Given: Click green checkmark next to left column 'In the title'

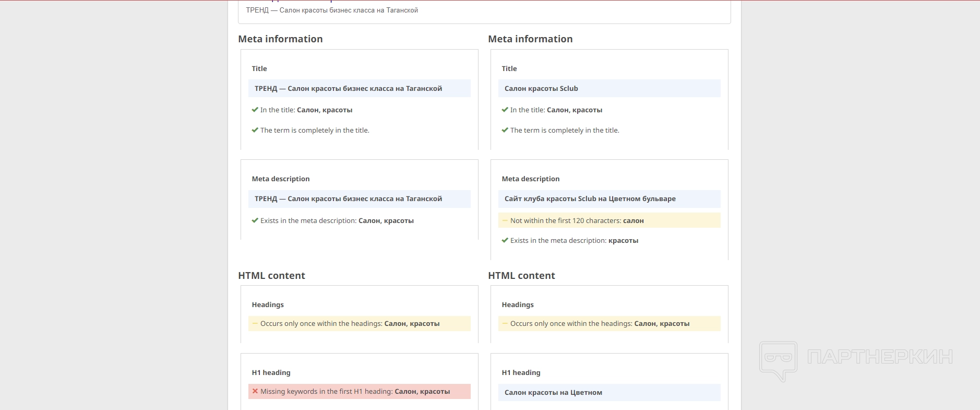Looking at the screenshot, I should [255, 110].
